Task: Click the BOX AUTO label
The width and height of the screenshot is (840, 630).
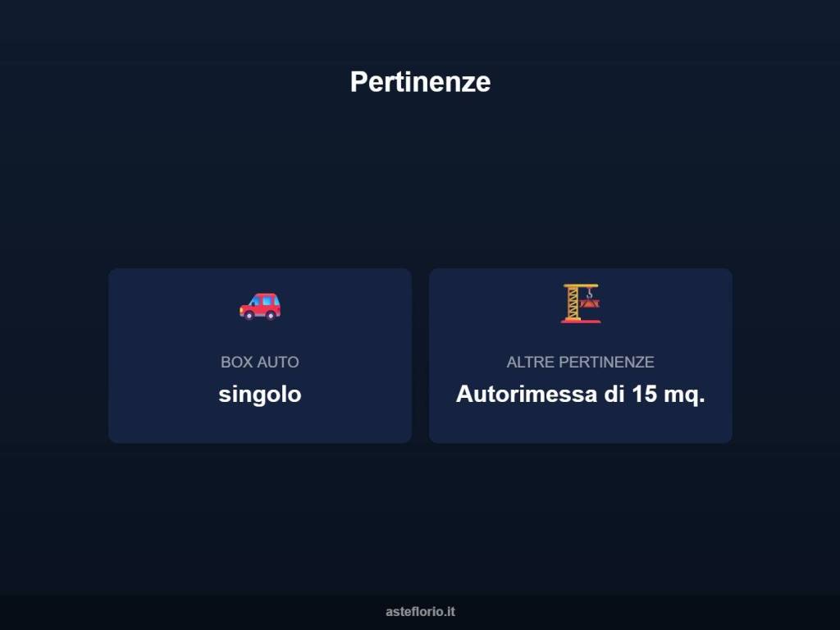Action: (x=260, y=362)
